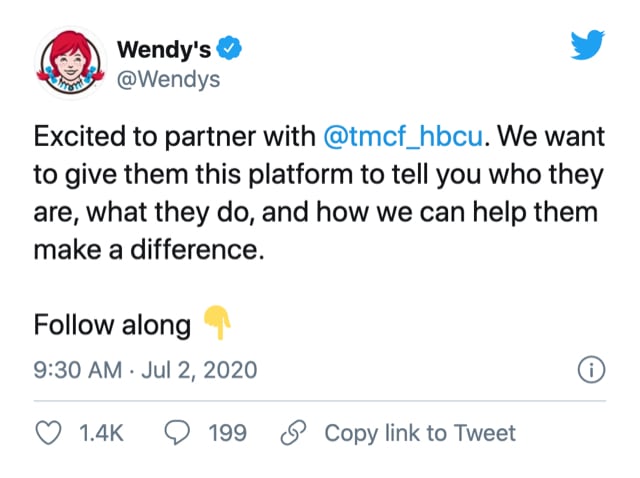Click the Follow along text
The height and width of the screenshot is (478, 640).
tap(112, 325)
